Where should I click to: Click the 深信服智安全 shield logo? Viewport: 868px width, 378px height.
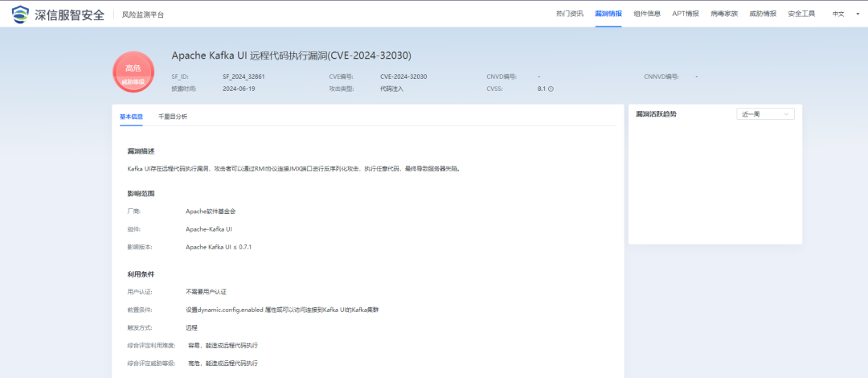click(x=20, y=14)
